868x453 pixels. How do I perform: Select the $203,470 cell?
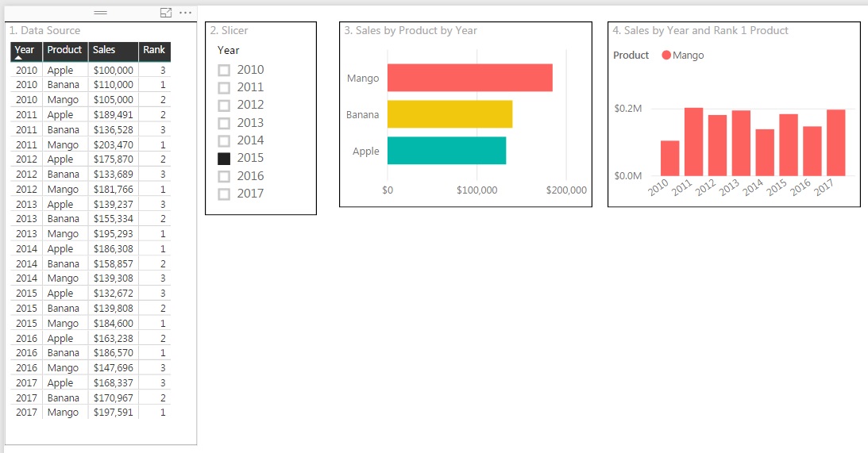pyautogui.click(x=113, y=144)
